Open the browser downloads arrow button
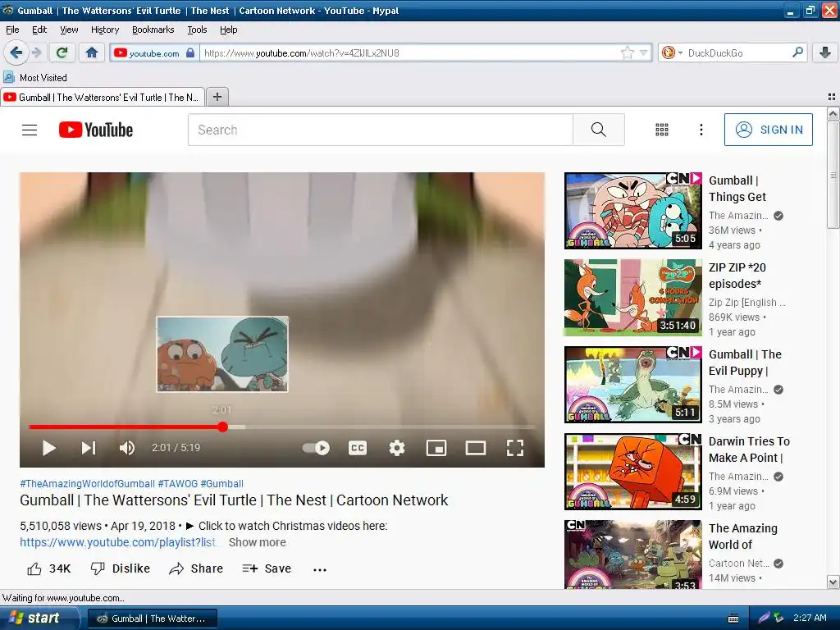This screenshot has width=840, height=630. 825,52
